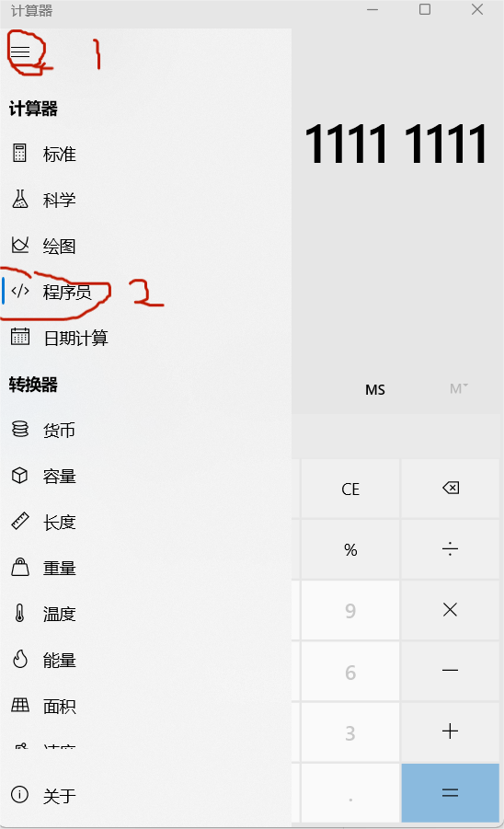Viewport: 504px width, 829px height.
Task: Close the hamburger navigation menu
Action: (x=20, y=52)
